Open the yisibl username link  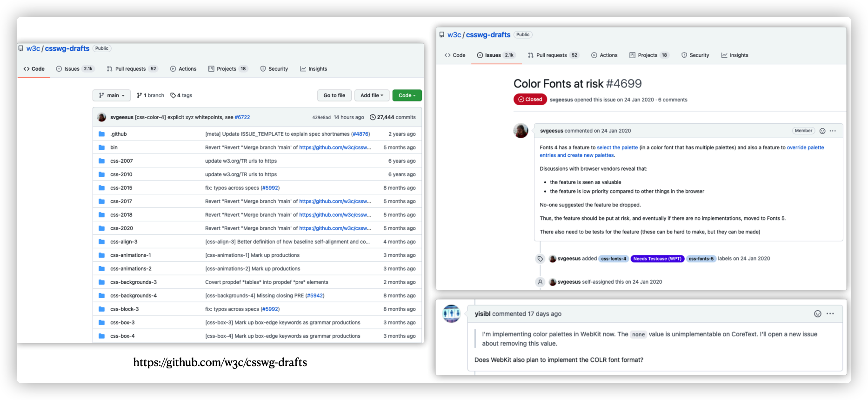[482, 314]
